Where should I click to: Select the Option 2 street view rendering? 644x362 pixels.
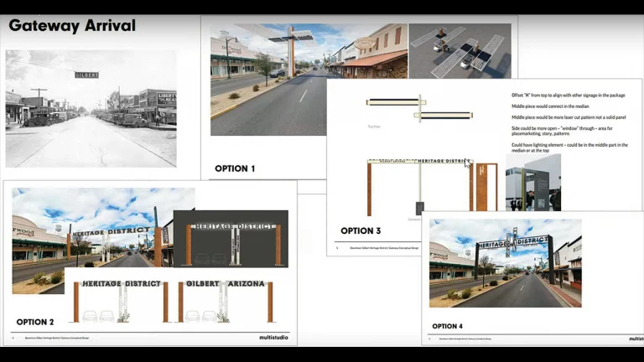point(92,239)
